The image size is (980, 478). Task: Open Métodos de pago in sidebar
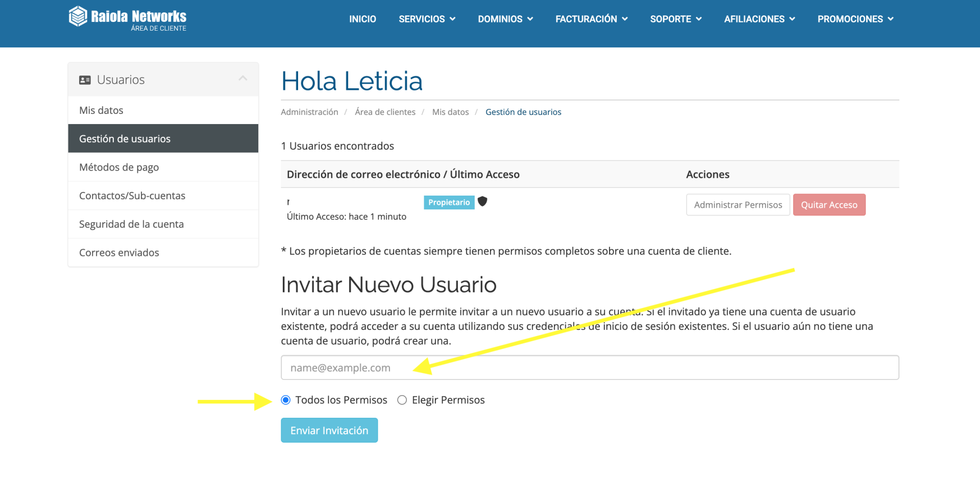(x=119, y=167)
